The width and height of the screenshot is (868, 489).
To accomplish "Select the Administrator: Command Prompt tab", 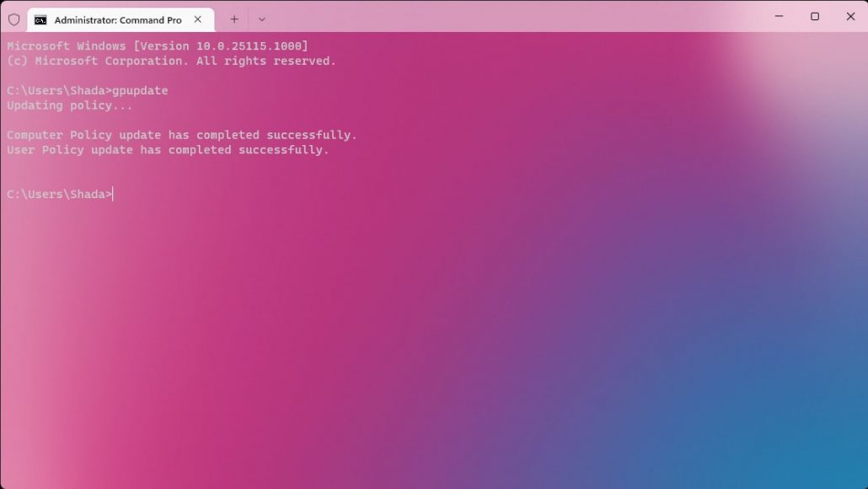I will point(118,19).
